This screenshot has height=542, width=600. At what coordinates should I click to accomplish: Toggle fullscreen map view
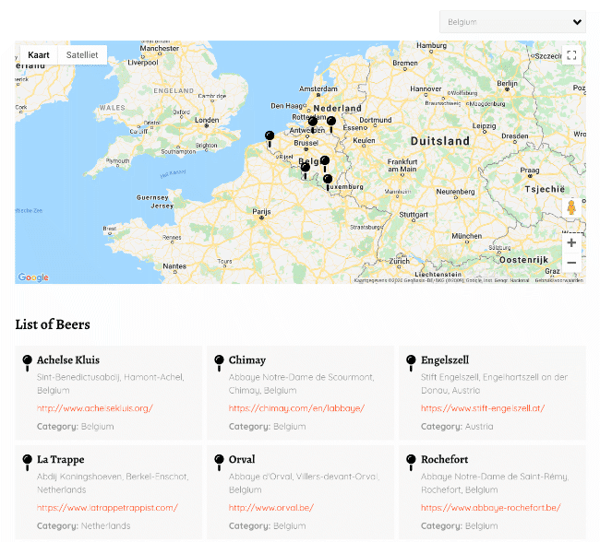pos(571,55)
